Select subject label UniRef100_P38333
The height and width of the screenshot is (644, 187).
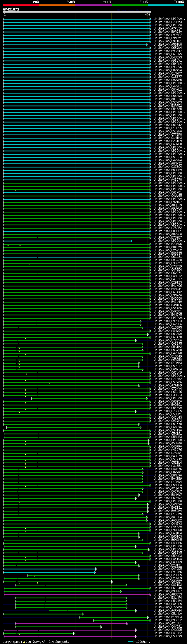coord(168,395)
